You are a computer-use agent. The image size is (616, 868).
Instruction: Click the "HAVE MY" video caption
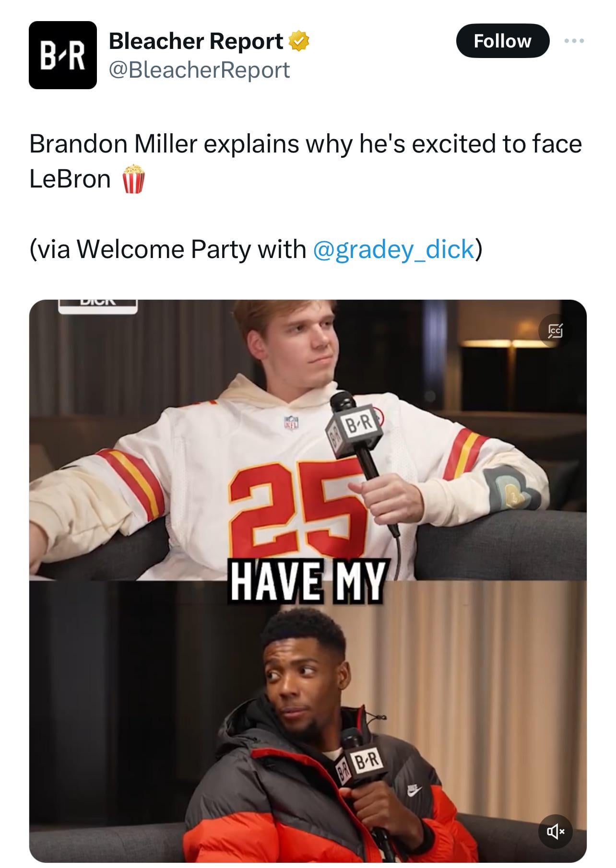click(308, 582)
